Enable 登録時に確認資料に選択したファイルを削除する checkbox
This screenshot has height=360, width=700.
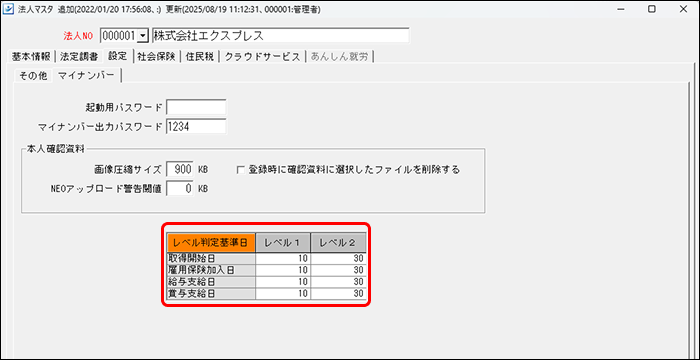point(241,170)
